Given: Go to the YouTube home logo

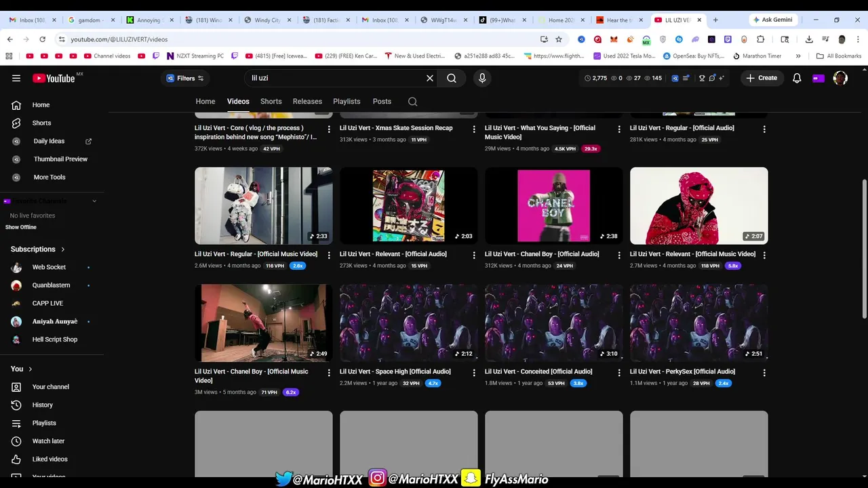Looking at the screenshot, I should (54, 78).
